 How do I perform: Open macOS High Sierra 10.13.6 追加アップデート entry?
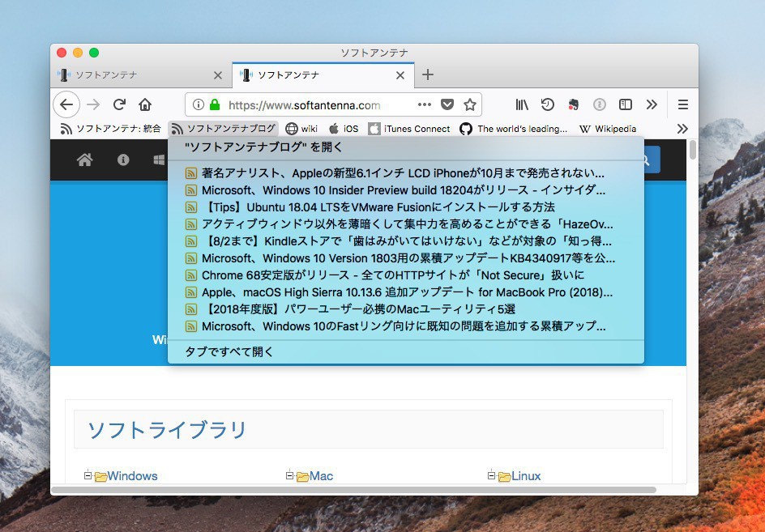pyautogui.click(x=406, y=292)
